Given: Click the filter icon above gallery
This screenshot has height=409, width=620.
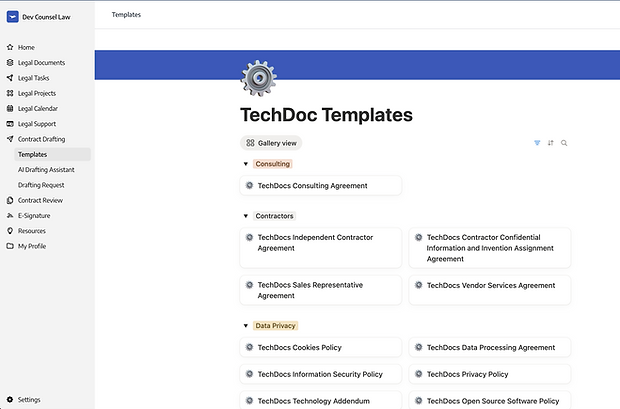Looking at the screenshot, I should (x=537, y=143).
